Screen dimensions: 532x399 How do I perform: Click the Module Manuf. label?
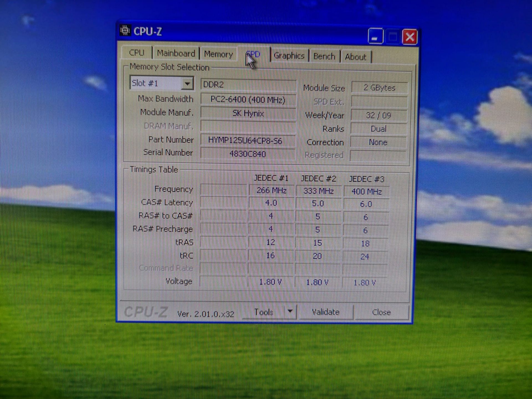tap(167, 112)
